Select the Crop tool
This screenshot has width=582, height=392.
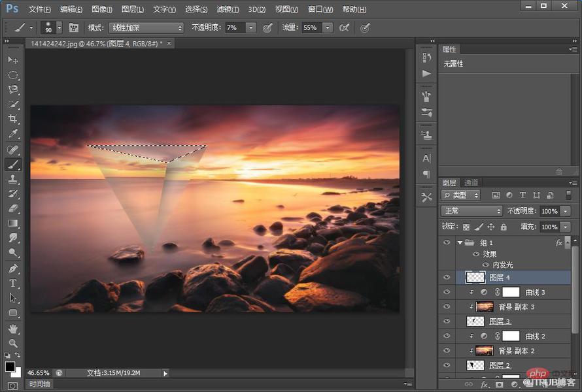point(12,119)
